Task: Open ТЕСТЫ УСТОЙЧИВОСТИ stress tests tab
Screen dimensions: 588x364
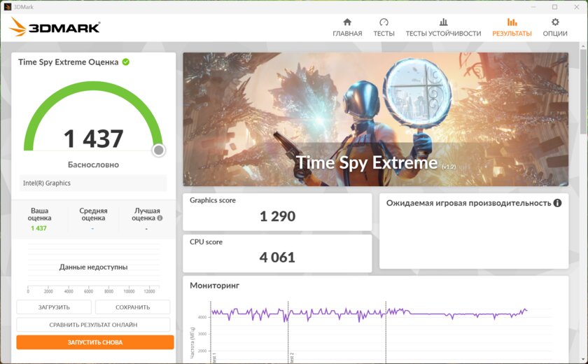Action: (443, 28)
